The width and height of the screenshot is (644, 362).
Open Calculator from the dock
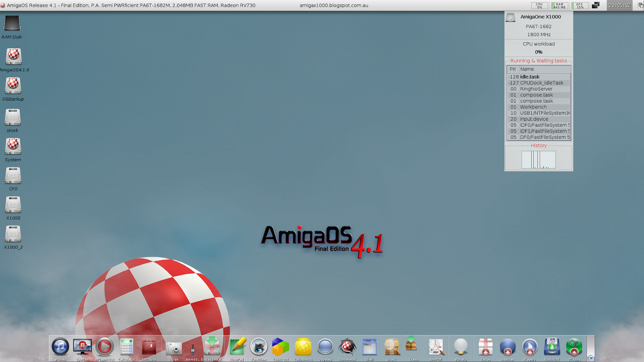coord(127,347)
